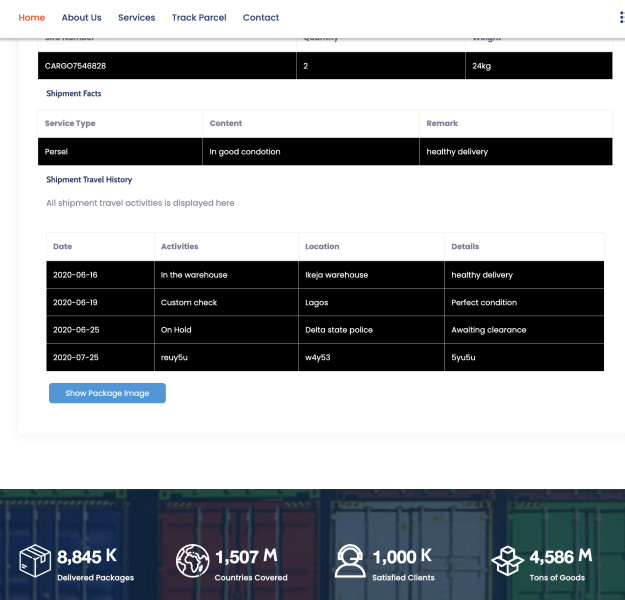Click the Awaiting clearance details cell
Viewport: 625px width, 600px height.
[x=488, y=330]
